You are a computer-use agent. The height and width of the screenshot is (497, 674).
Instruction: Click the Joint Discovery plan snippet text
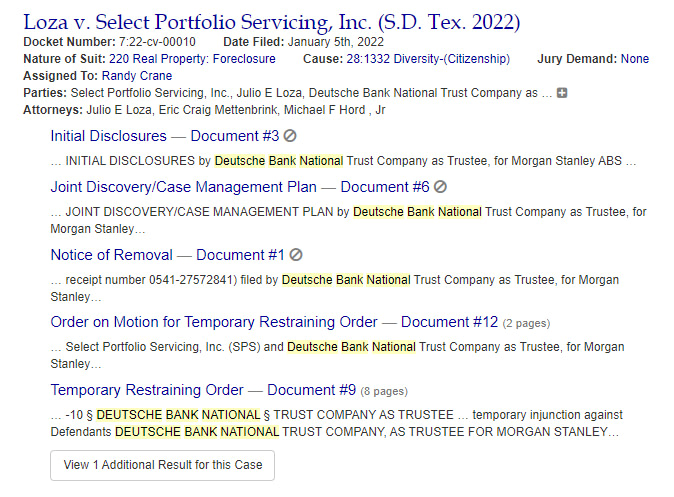[348, 220]
